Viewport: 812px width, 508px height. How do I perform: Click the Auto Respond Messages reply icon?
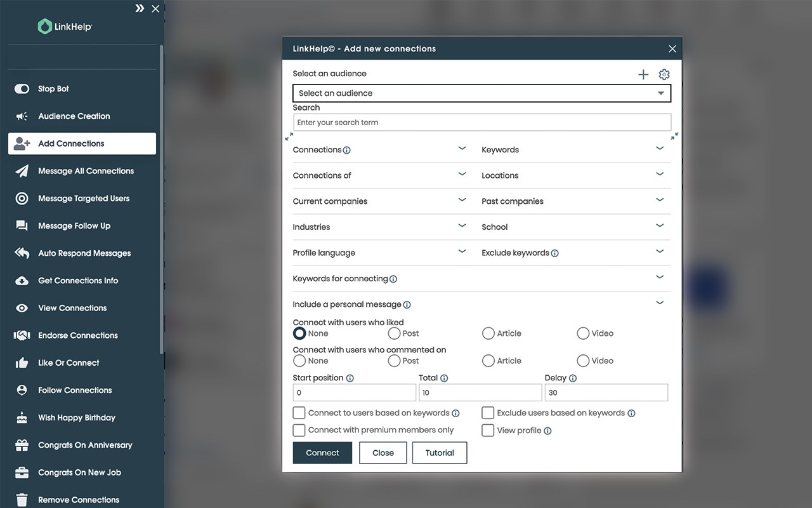[x=22, y=253]
